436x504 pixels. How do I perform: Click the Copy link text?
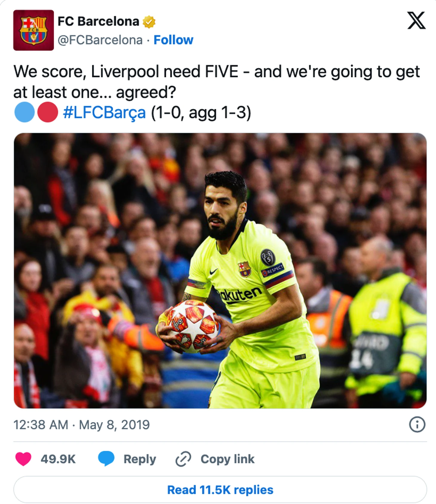point(227,459)
